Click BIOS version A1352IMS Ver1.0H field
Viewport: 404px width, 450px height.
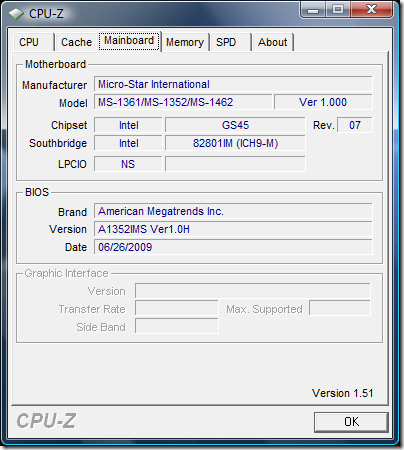(233, 229)
